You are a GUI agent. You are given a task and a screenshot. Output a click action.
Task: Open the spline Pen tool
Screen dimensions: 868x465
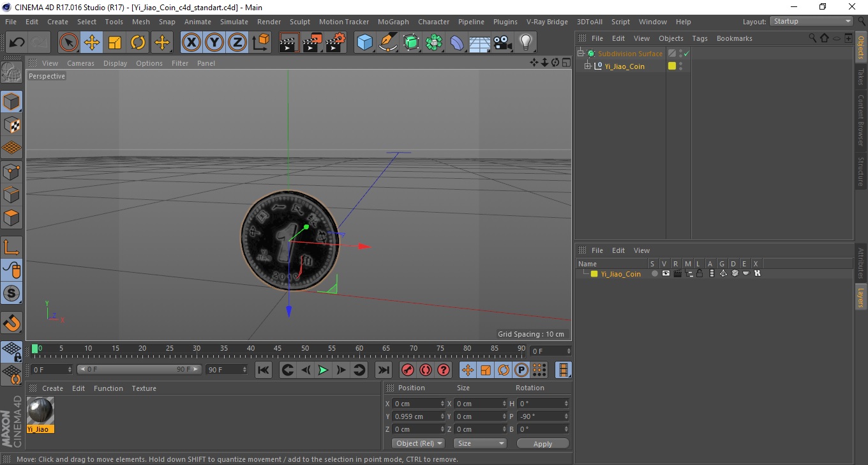point(387,43)
